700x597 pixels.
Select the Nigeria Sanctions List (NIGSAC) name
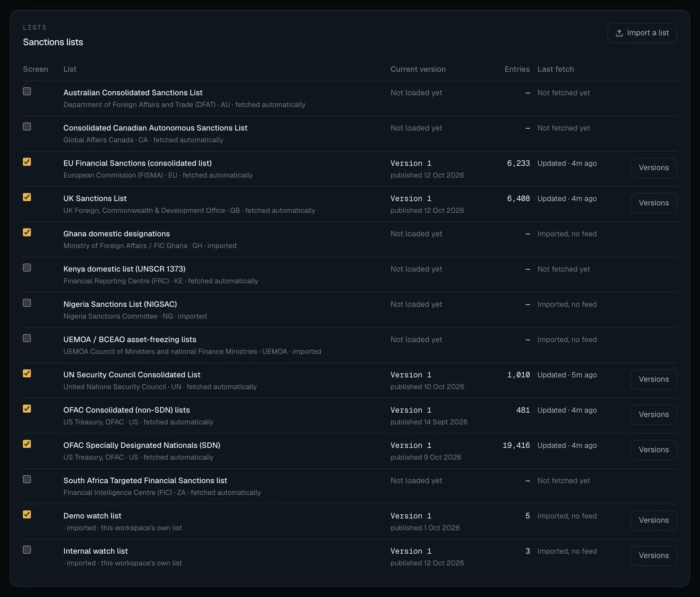[x=120, y=304]
